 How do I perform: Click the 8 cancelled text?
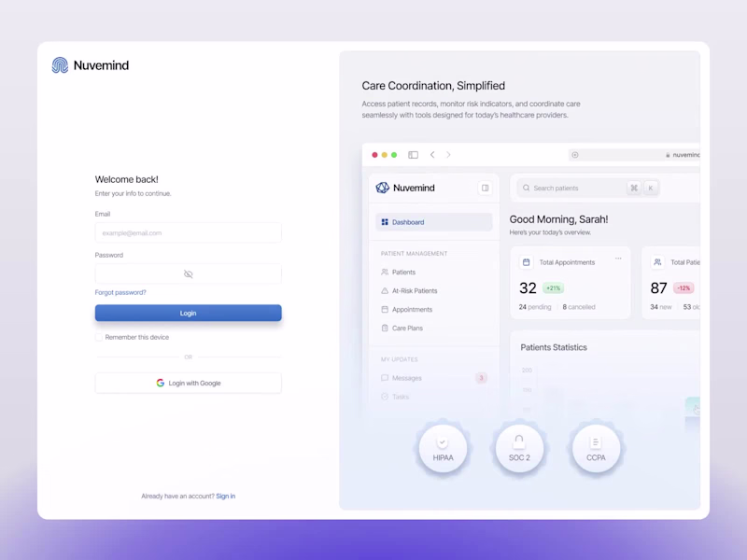579,307
